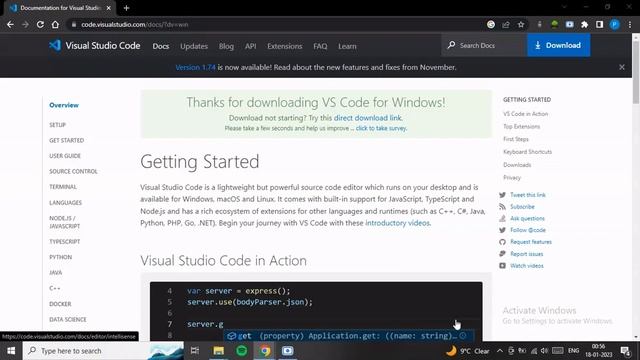Open a new browser tab
Screen dimensions: 640x360
126,8
